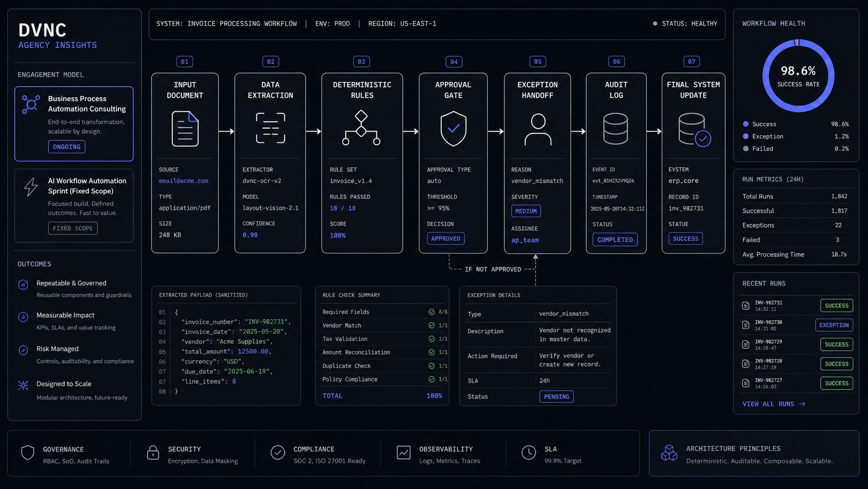
Task: Click step number 03 tab
Action: 361,61
